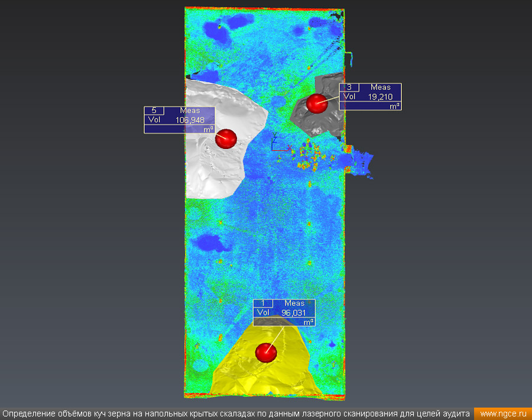Click the Vol cell beside 96,031
The width and height of the screenshot is (532, 420).
[x=264, y=312]
